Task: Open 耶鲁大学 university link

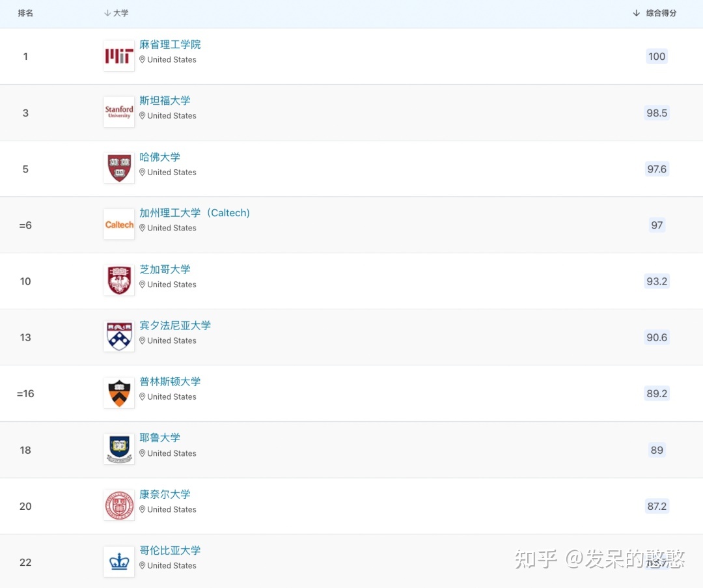Action: tap(159, 438)
